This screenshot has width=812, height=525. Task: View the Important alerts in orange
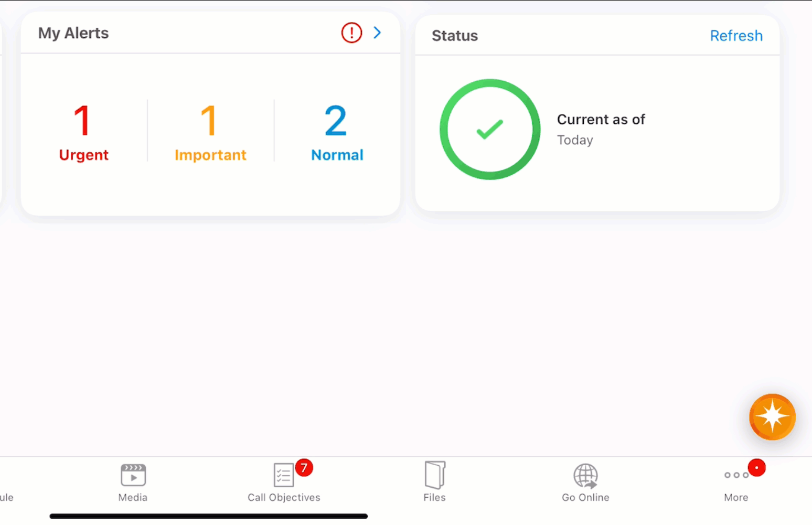210,132
